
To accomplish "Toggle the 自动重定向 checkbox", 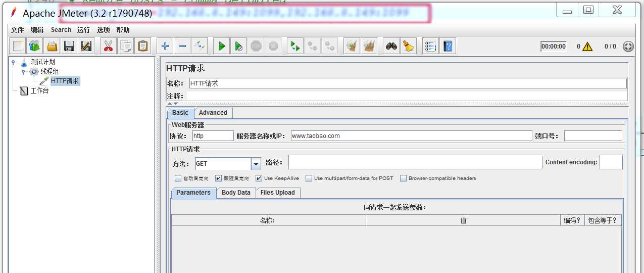I will [x=178, y=178].
